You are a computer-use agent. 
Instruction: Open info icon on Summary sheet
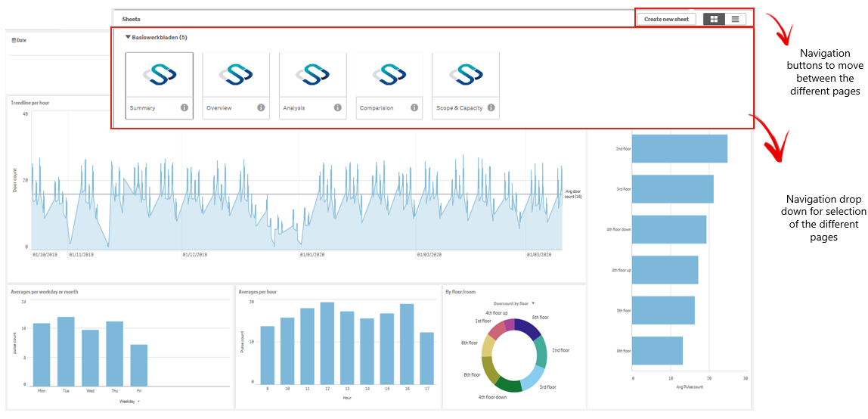tap(185, 108)
